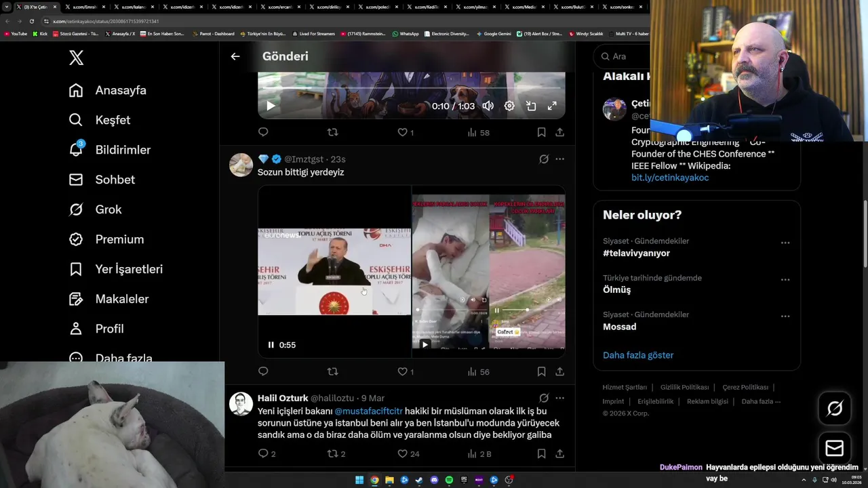868x488 pixels.
Task: Bookmark the Sozun bittigi yerdeyiz post
Action: (541, 371)
